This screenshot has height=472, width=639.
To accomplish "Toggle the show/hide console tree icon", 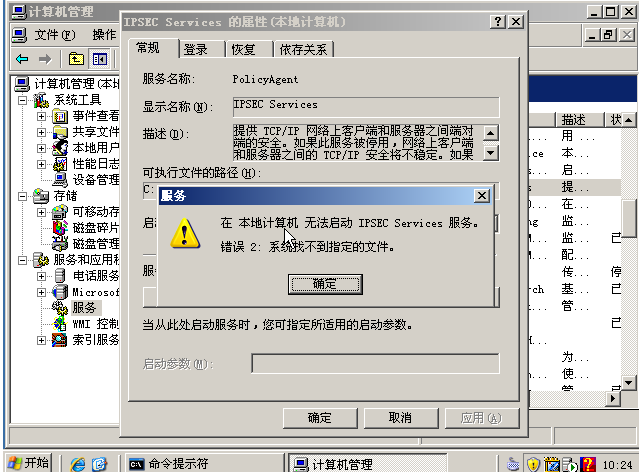I will [99, 60].
